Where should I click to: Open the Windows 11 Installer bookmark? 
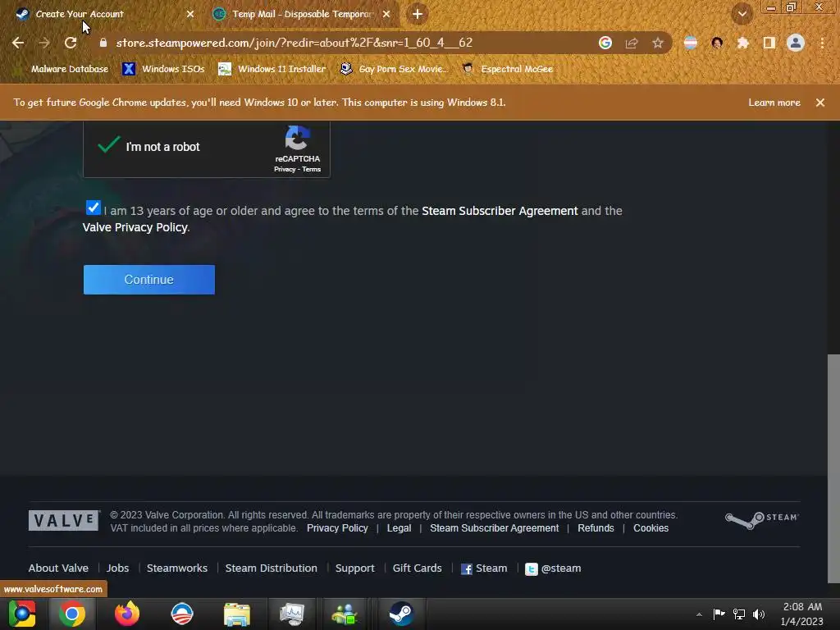click(x=272, y=69)
